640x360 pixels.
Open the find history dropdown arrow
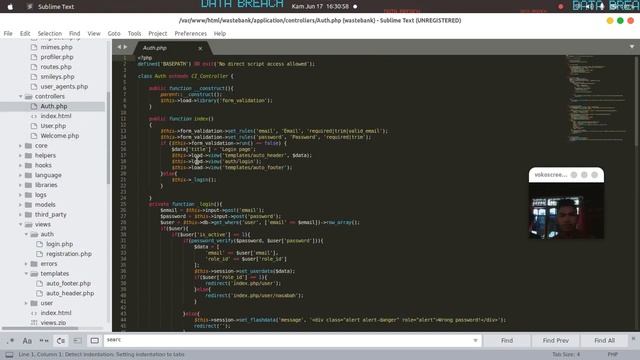point(475,340)
